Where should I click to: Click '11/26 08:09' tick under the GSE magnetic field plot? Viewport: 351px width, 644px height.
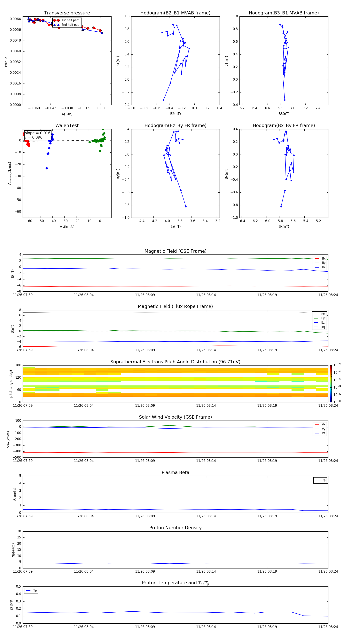(x=145, y=295)
